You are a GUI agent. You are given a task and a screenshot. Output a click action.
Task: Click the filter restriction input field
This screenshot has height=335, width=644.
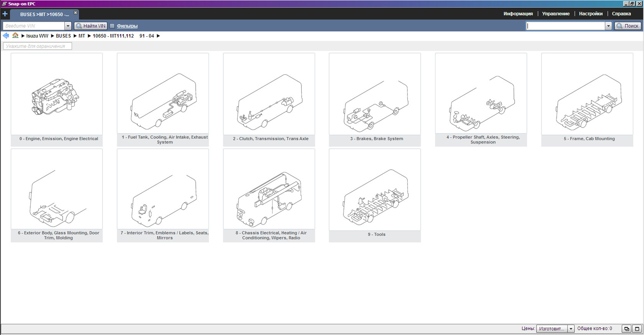[x=37, y=46]
